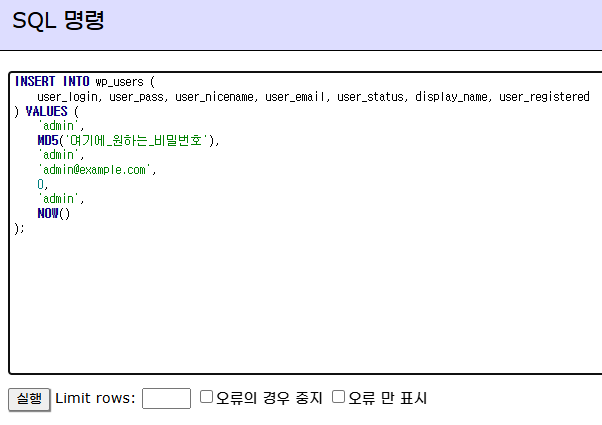Viewport: 602px width, 425px height.
Task: Click the INSERT INTO keyword in editor
Action: tap(52, 81)
